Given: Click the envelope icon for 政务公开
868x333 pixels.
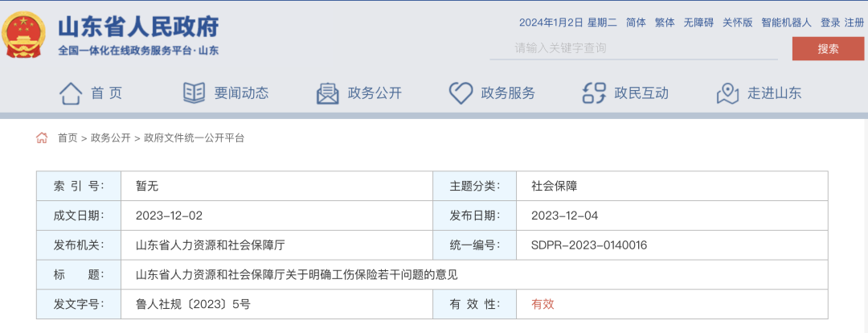Looking at the screenshot, I should (328, 93).
